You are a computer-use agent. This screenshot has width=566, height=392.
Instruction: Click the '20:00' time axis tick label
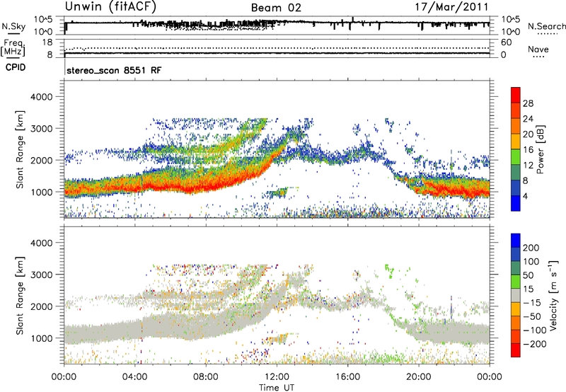click(418, 377)
